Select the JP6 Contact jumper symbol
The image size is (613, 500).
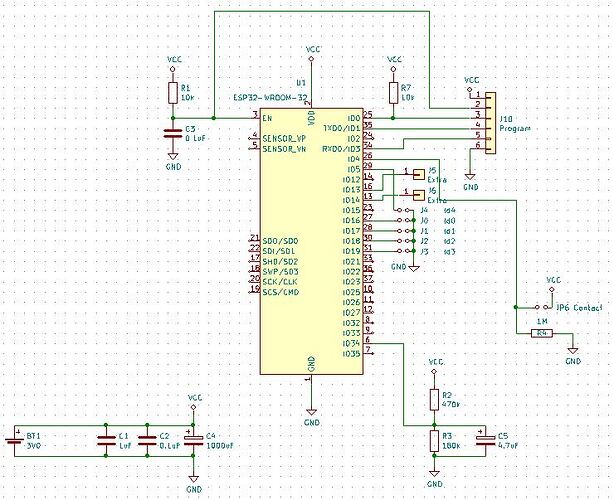(x=543, y=307)
